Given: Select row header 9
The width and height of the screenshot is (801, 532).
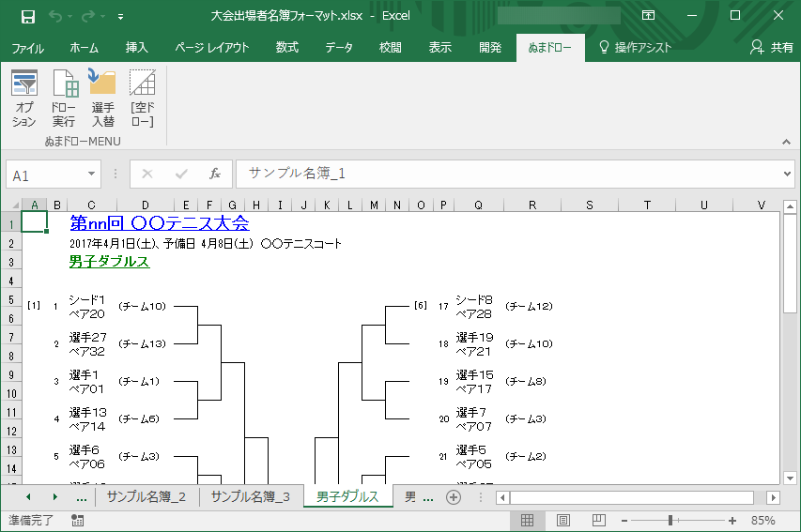Looking at the screenshot, I should click(11, 374).
